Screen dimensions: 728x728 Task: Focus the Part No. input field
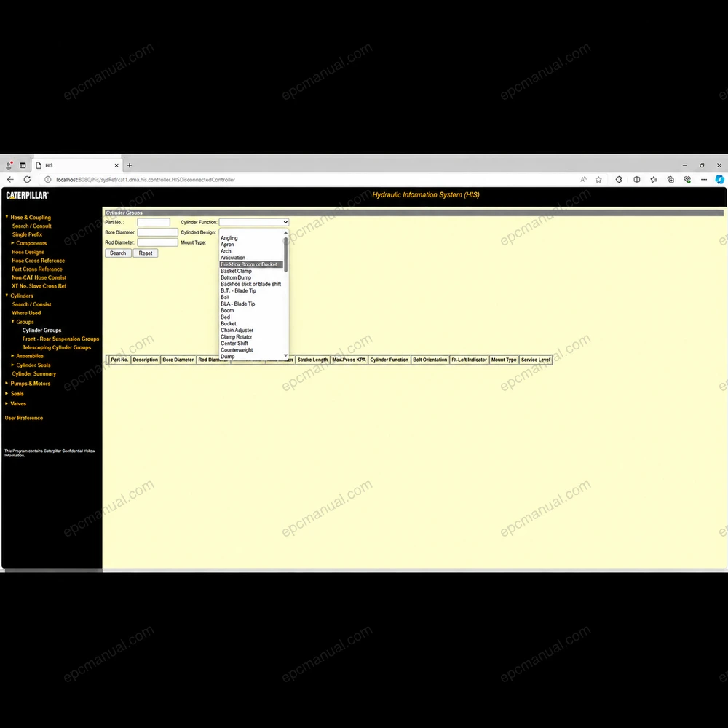tap(154, 222)
